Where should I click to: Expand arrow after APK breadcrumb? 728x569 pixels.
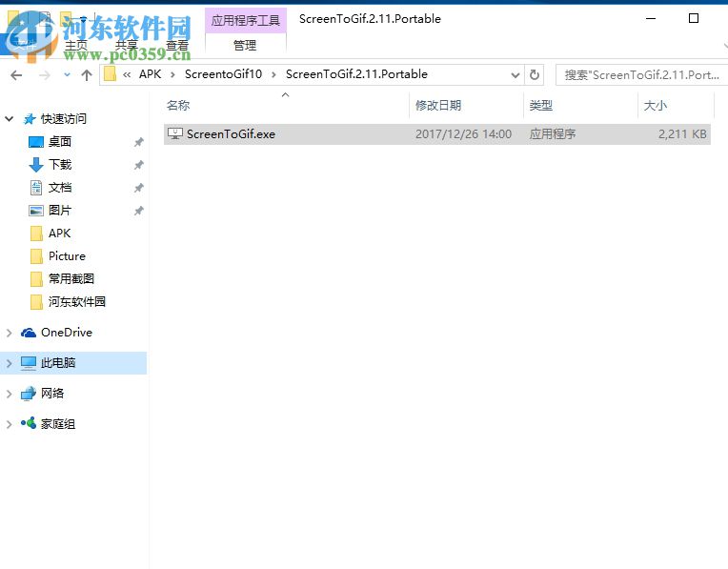pyautogui.click(x=172, y=74)
